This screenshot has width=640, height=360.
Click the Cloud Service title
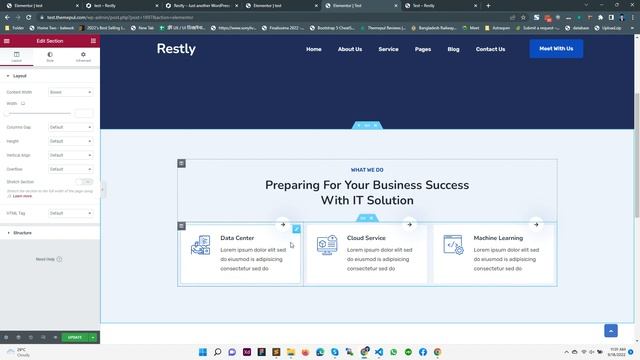click(x=366, y=238)
